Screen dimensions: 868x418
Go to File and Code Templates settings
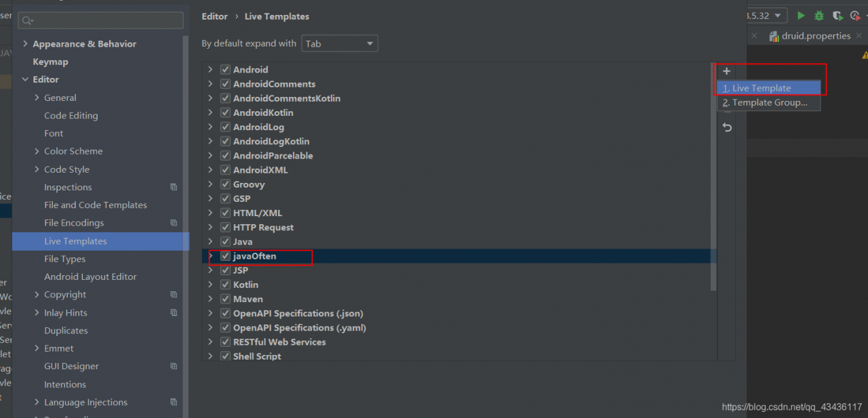96,205
